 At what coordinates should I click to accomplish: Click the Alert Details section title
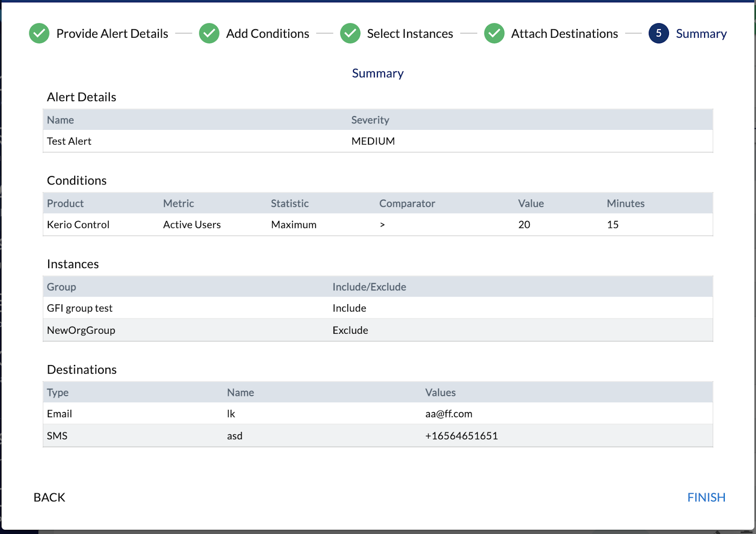click(x=81, y=97)
